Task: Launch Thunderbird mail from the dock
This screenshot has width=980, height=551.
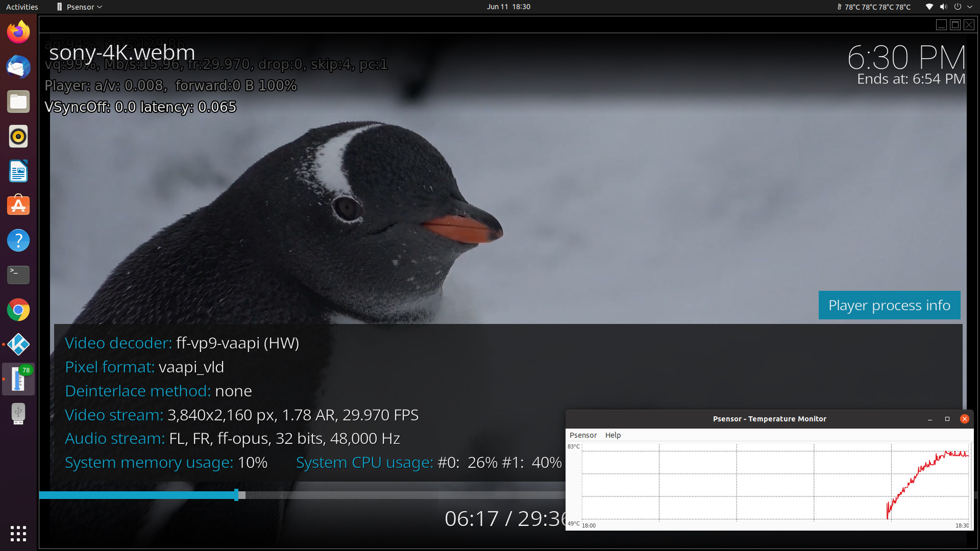Action: tap(18, 67)
